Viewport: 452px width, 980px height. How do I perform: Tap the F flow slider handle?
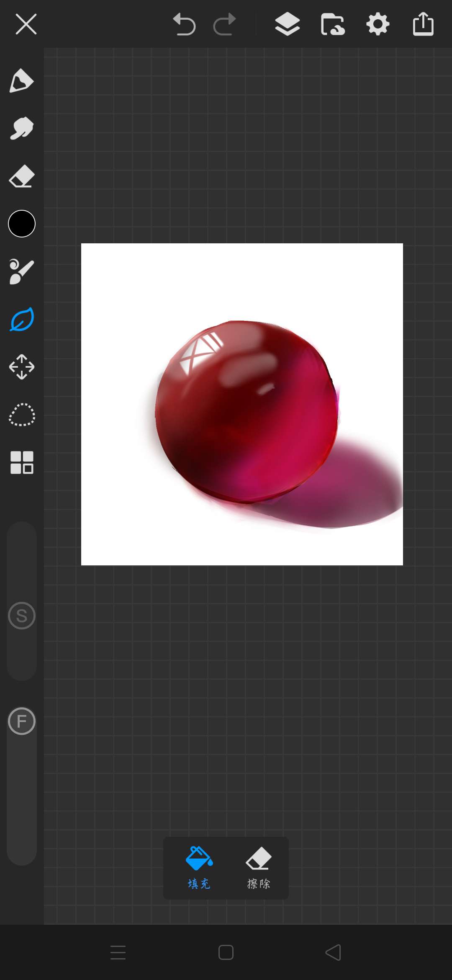coord(22,721)
